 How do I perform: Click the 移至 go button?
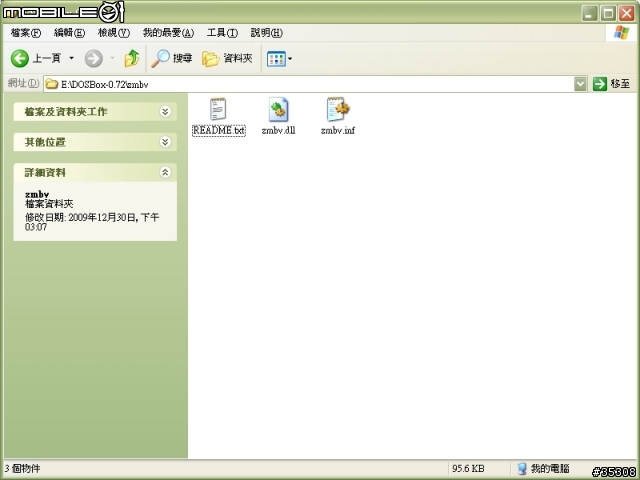[611, 84]
